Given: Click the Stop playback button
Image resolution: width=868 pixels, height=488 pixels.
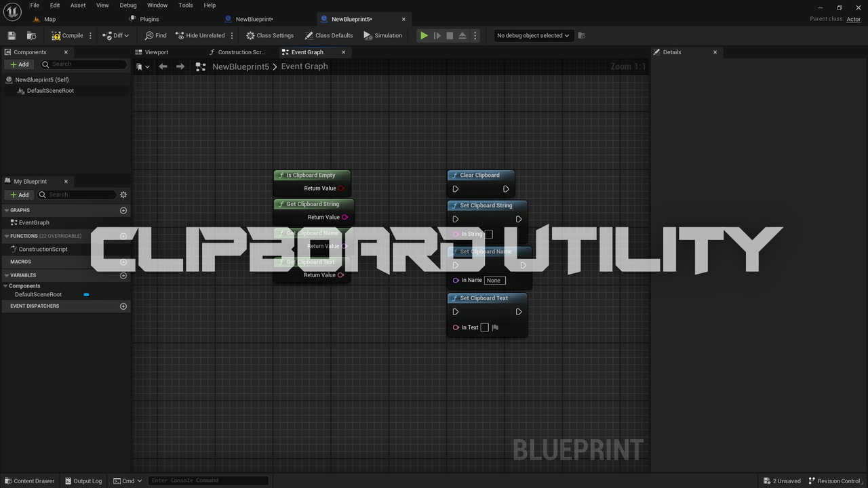Looking at the screenshot, I should (450, 35).
